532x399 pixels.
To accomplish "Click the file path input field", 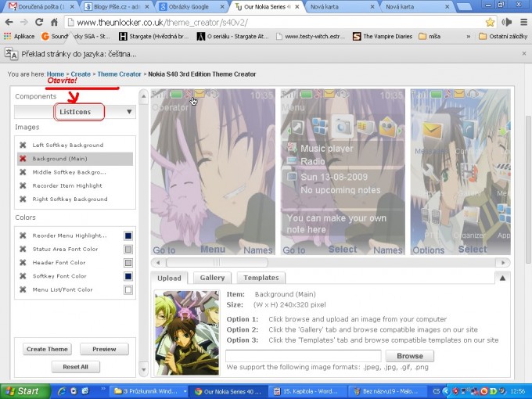I will [x=304, y=356].
